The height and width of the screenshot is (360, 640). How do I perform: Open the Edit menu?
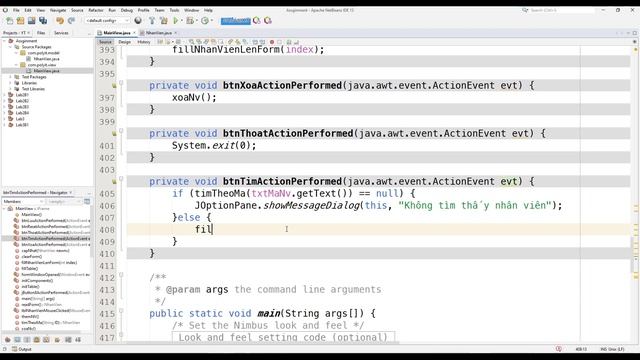click(28, 10)
